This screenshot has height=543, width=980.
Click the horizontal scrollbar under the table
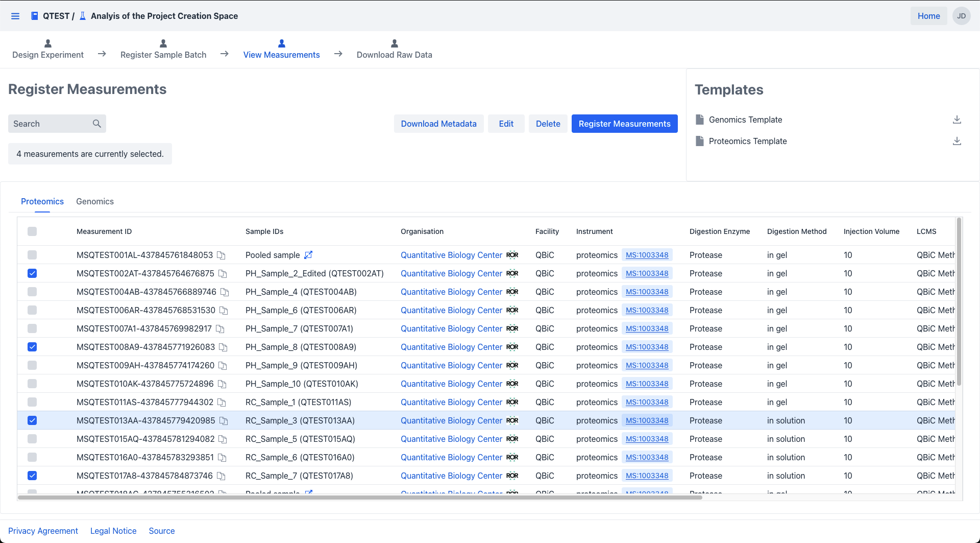point(359,497)
